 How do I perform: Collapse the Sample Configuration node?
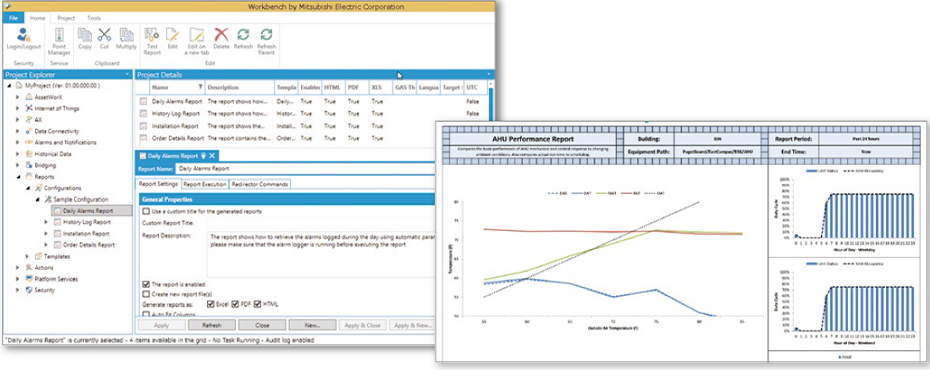pyautogui.click(x=37, y=200)
